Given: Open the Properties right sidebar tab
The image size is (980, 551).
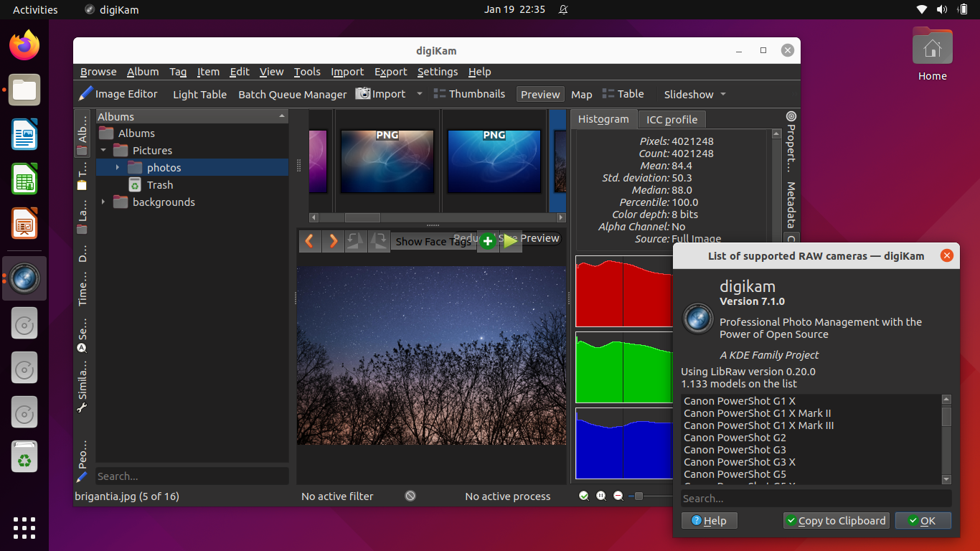Looking at the screenshot, I should click(791, 142).
